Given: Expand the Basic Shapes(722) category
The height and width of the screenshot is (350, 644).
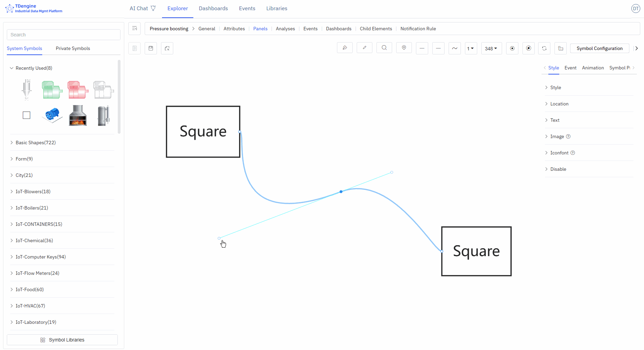Looking at the screenshot, I should tap(35, 143).
